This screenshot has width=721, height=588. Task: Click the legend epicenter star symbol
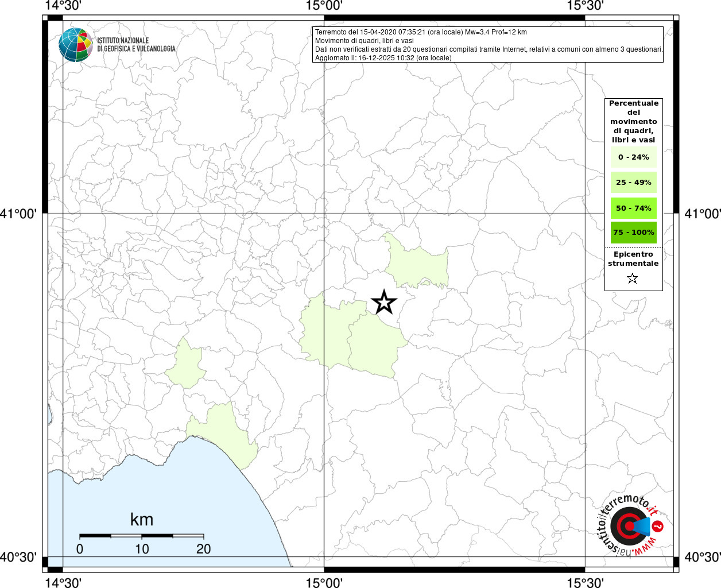633,278
